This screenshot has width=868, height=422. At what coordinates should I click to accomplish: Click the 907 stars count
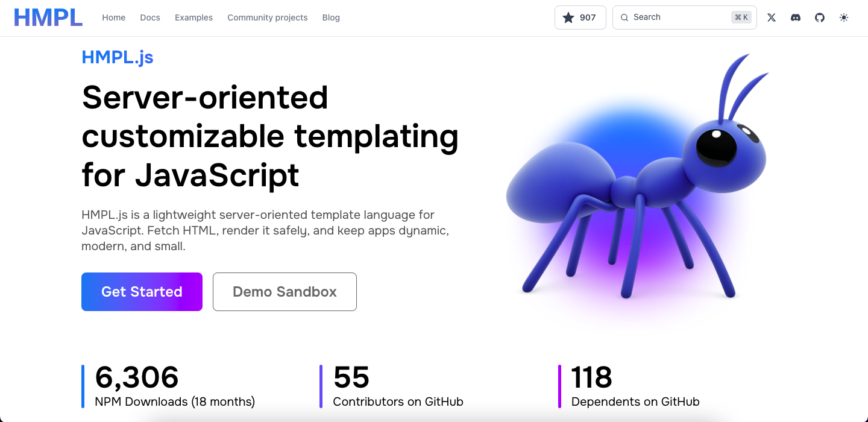tap(588, 17)
